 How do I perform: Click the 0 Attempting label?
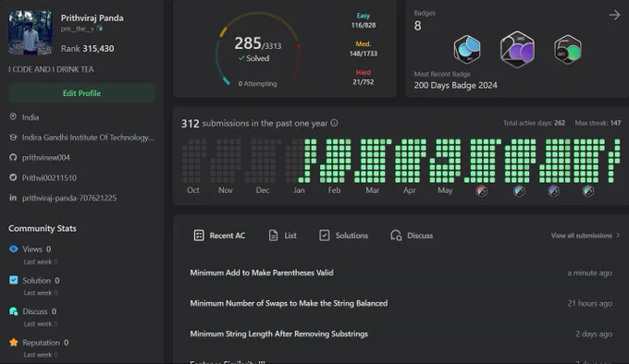click(257, 84)
